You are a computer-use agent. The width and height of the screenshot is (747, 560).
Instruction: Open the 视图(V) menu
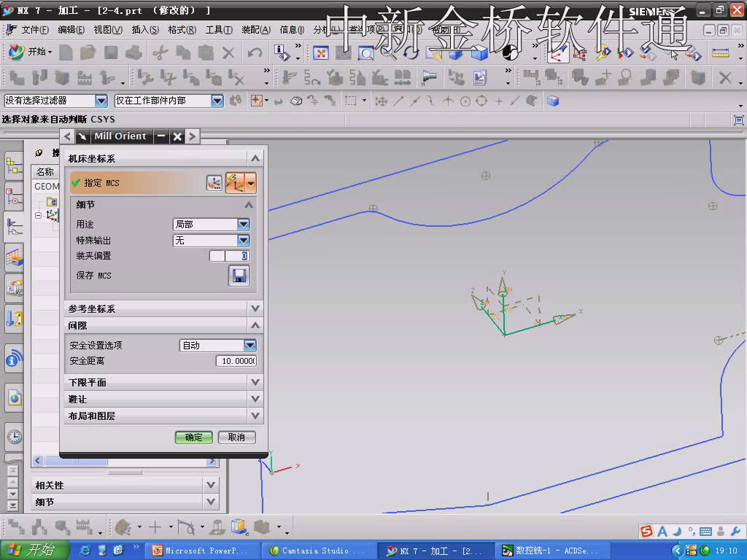[x=108, y=30]
